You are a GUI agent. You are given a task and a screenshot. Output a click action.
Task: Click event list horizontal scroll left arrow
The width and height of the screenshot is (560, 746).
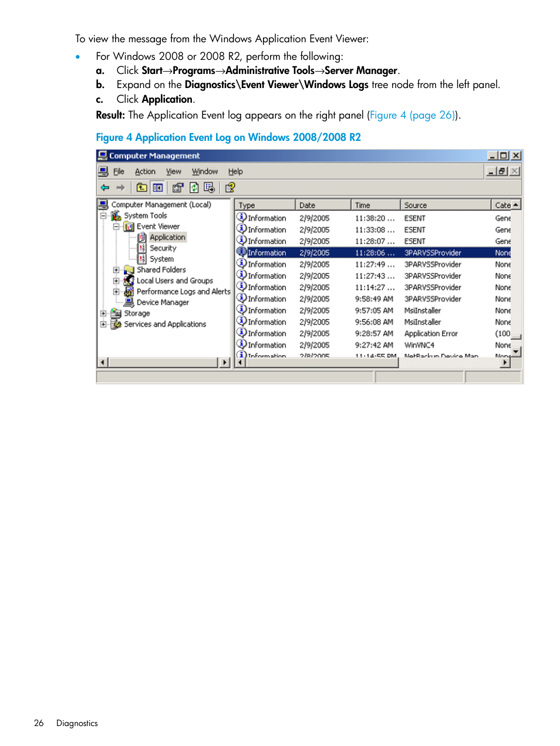pos(240,363)
